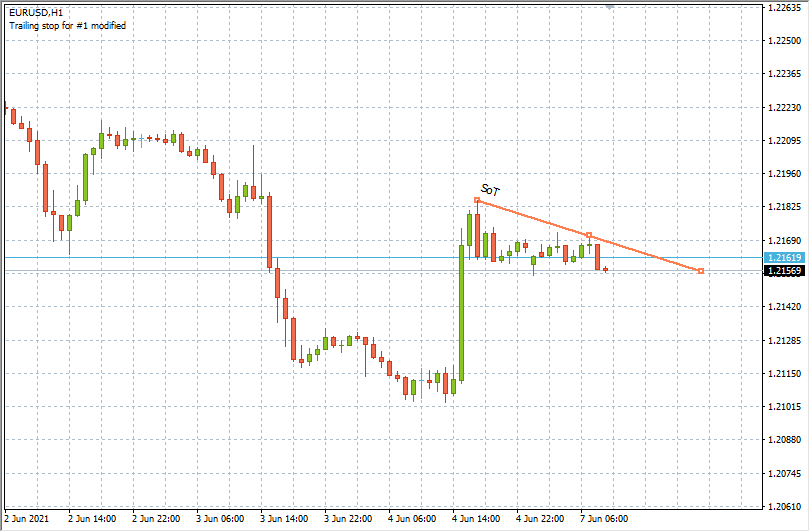Click the 1.20610 price scale value
Viewport: 810px width, 532px height.
[x=785, y=507]
